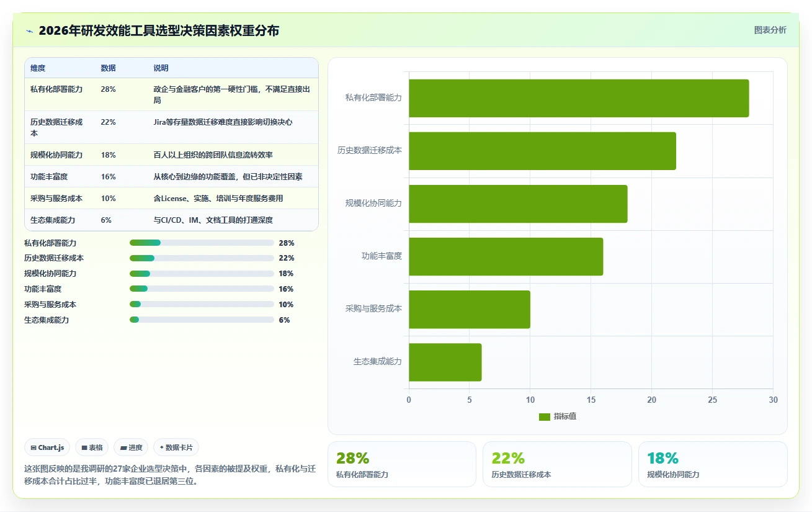Click the 22% value in the table
This screenshot has width=812, height=512.
pos(108,122)
